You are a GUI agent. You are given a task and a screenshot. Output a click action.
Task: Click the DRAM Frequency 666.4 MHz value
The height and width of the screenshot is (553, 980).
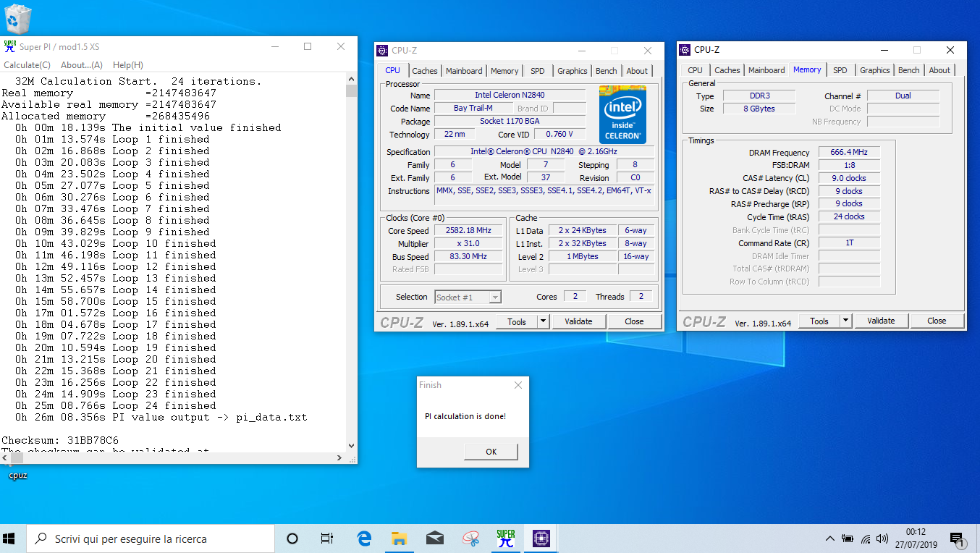[850, 153]
